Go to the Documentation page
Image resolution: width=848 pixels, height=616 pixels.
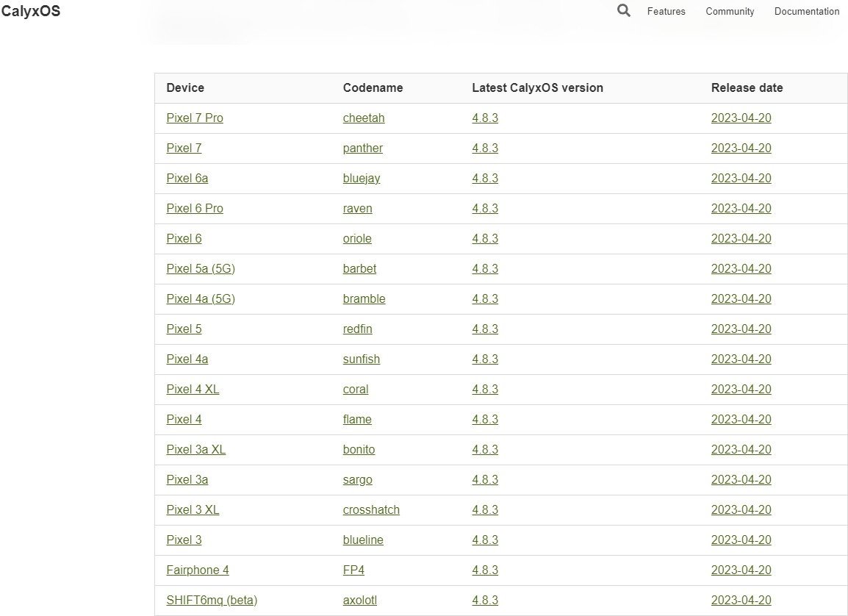(x=806, y=12)
